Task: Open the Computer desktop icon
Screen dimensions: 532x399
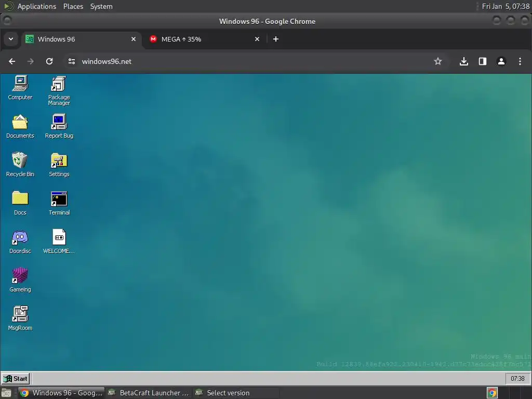Action: tap(20, 88)
